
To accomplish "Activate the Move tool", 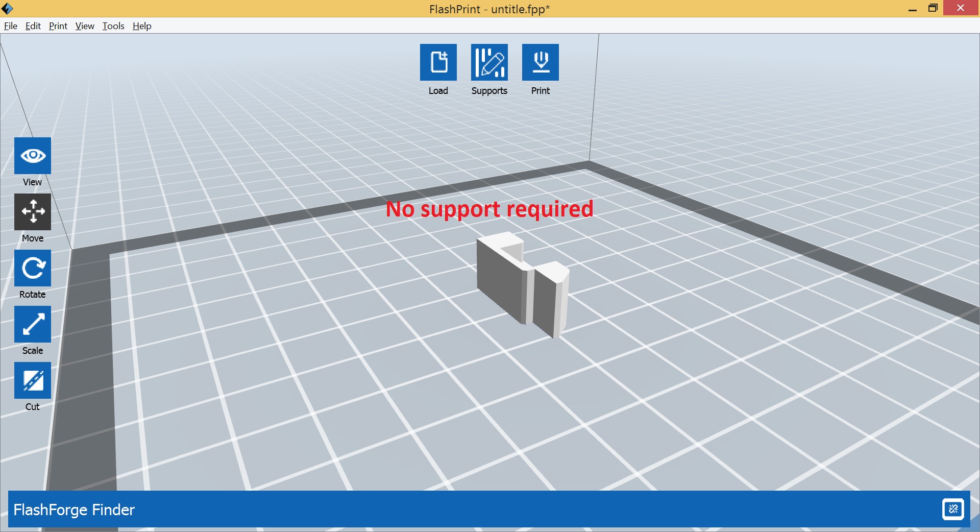I will coord(33,212).
